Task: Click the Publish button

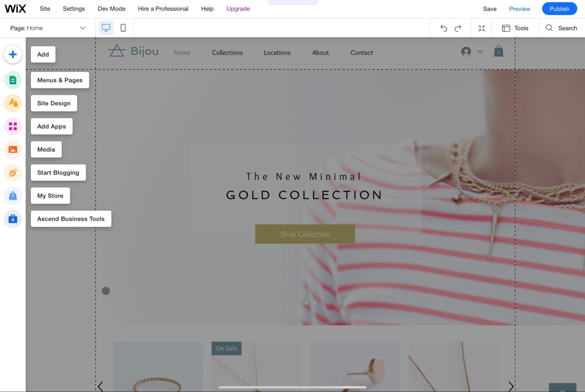Action: pyautogui.click(x=559, y=8)
